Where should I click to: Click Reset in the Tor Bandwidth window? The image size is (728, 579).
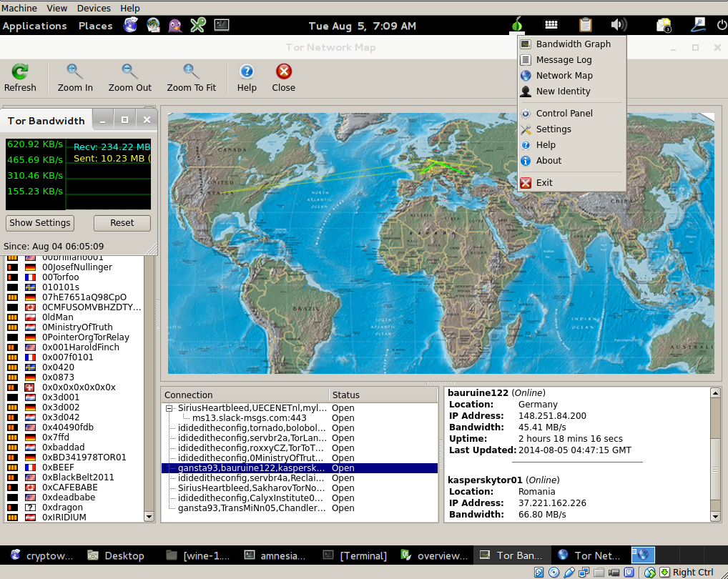click(x=122, y=223)
